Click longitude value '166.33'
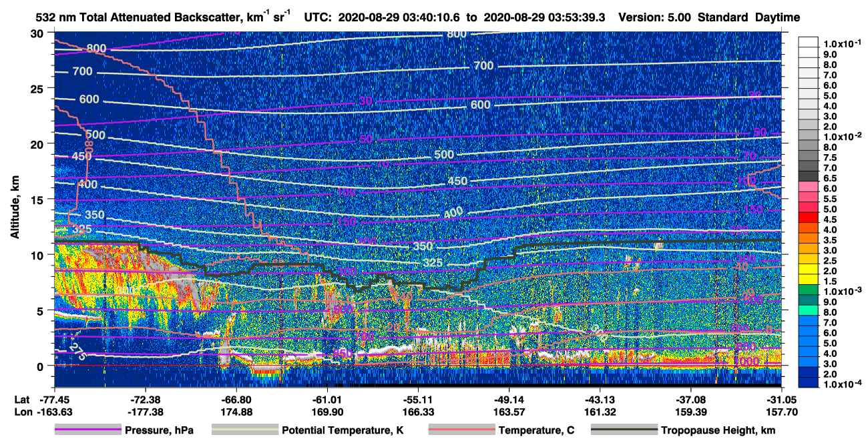Image resolution: width=868 pixels, height=445 pixels. [x=419, y=412]
